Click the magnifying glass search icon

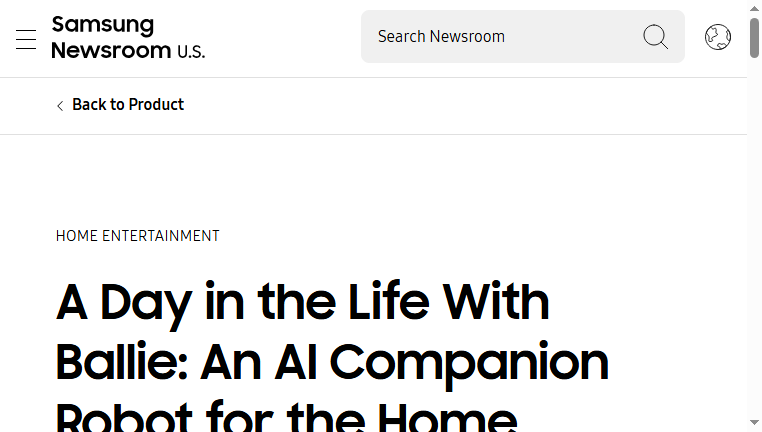click(656, 37)
